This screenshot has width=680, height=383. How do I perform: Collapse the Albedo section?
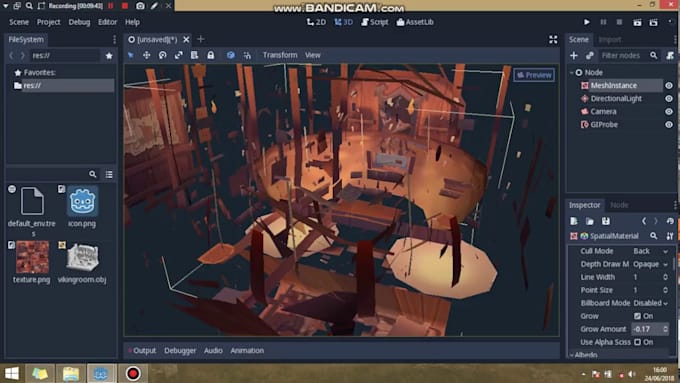pyautogui.click(x=572, y=355)
